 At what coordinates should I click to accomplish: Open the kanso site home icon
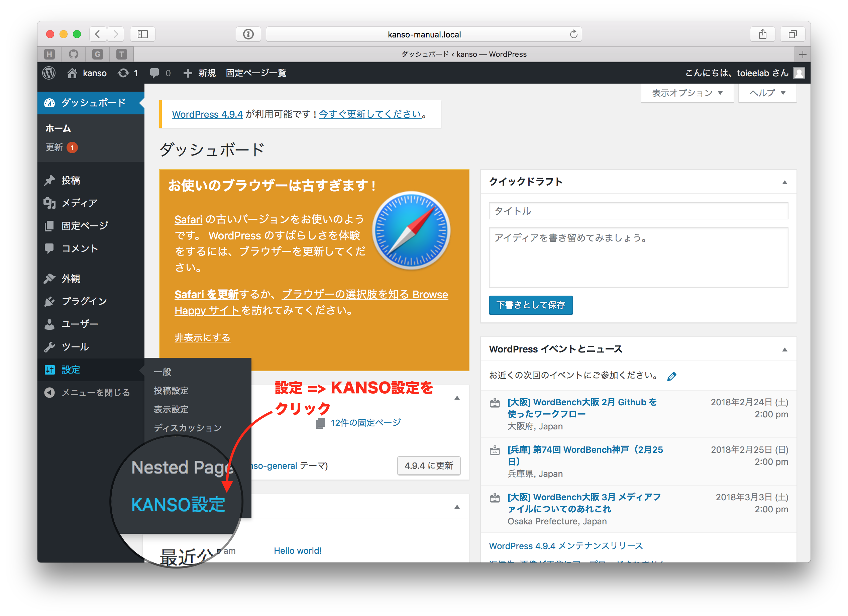pos(72,73)
